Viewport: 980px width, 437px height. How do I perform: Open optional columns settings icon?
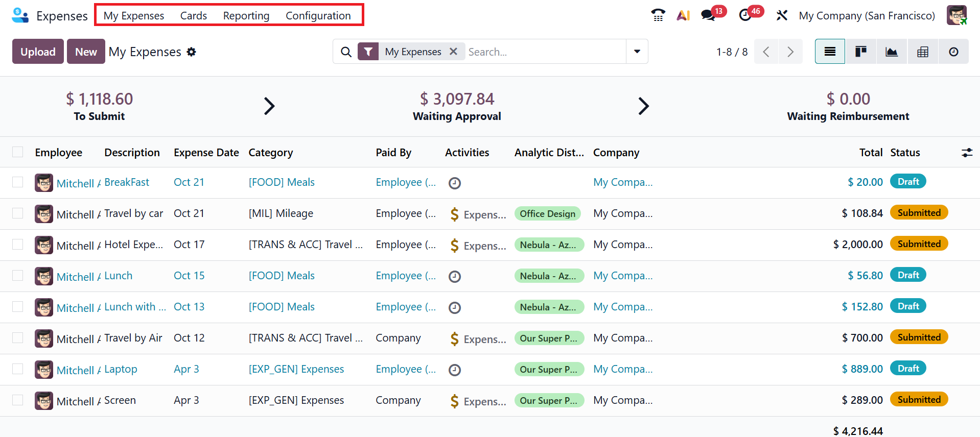(967, 153)
